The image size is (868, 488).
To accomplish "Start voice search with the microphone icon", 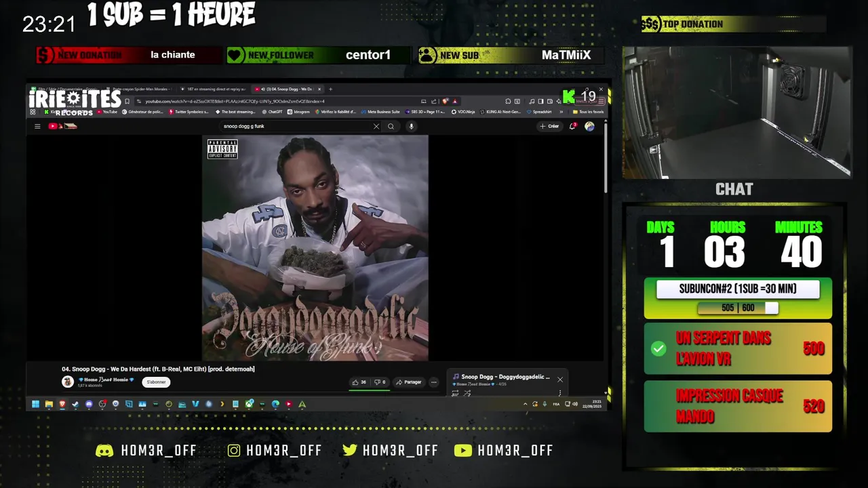I will coord(411,126).
